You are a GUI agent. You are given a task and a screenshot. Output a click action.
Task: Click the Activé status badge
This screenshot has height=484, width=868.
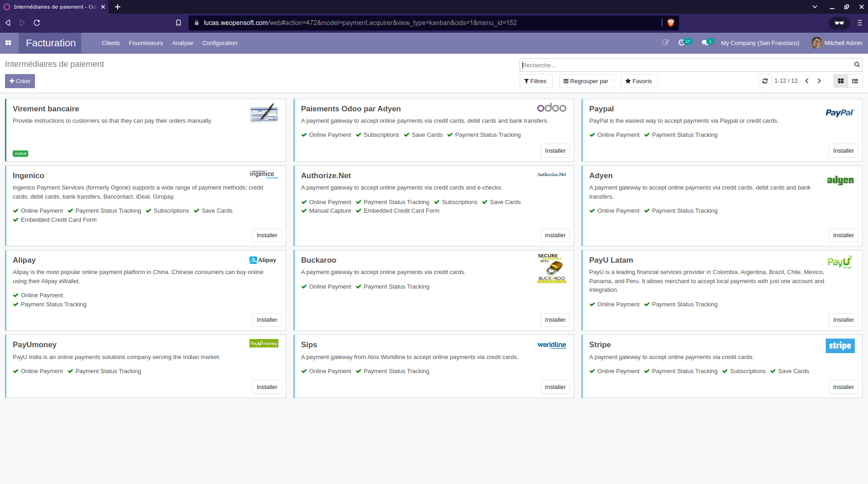[20, 154]
